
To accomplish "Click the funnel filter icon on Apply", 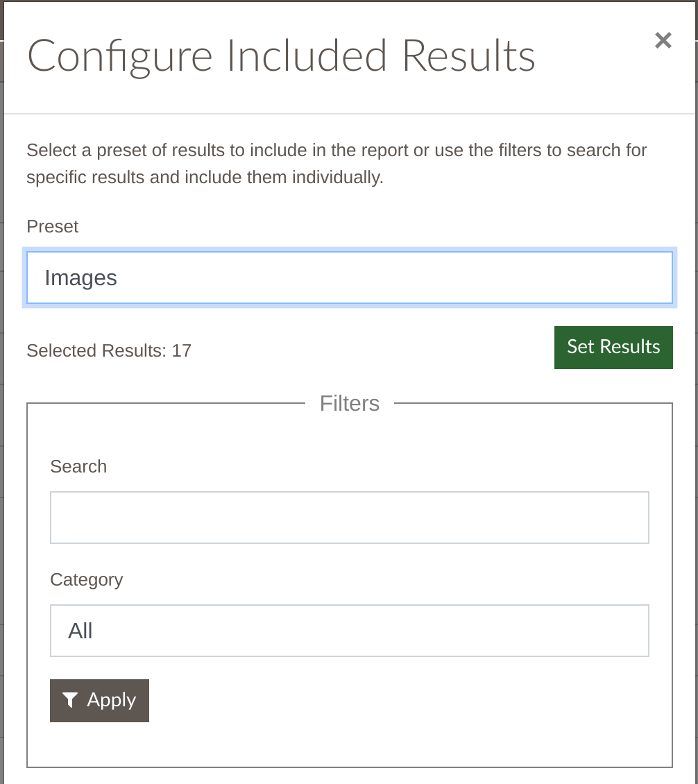I will [x=70, y=700].
